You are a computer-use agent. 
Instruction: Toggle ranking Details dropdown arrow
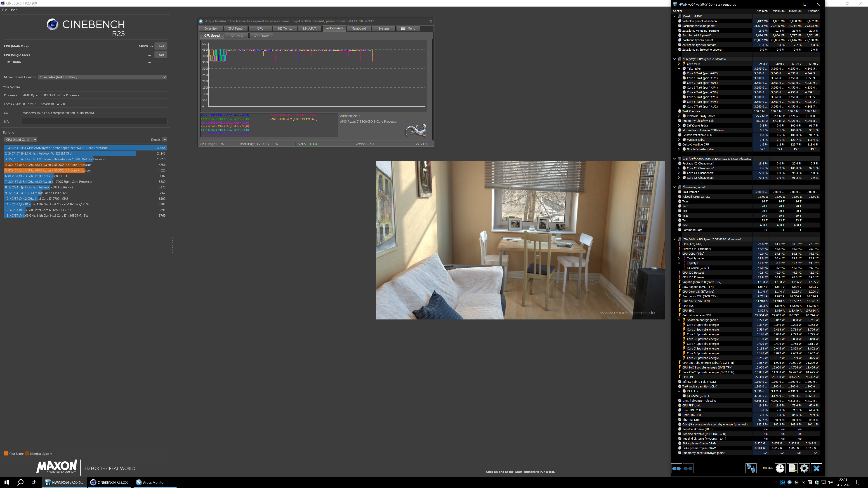(x=164, y=139)
